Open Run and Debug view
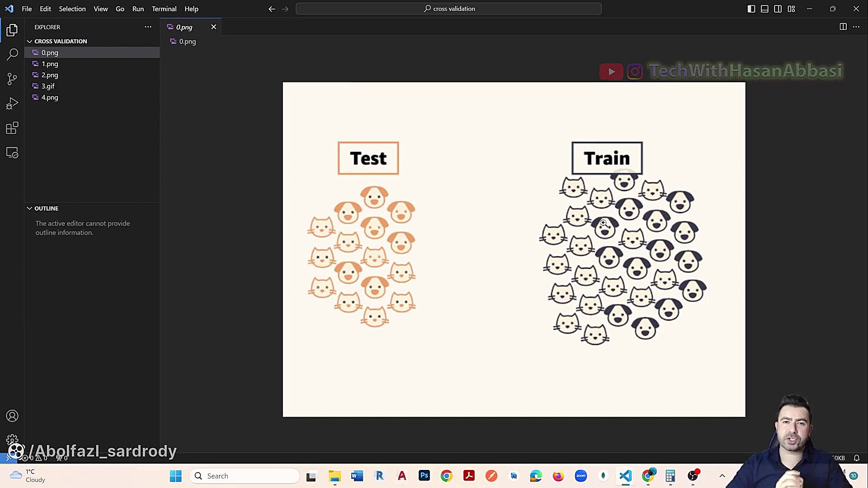The image size is (868, 488). click(x=12, y=103)
